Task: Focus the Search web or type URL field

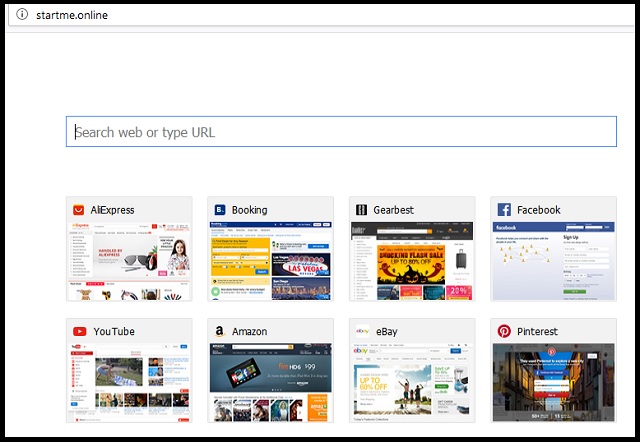Action: point(341,131)
